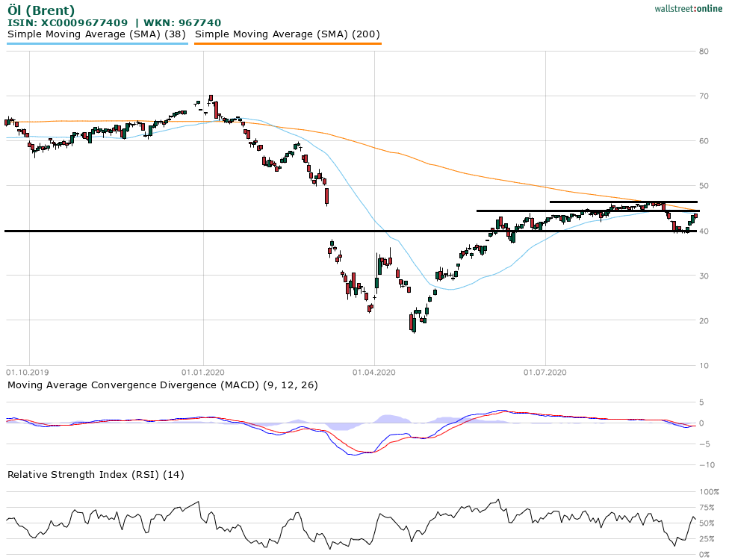Click the 100% RSI axis label
This screenshot has width=729, height=560.
[x=708, y=492]
